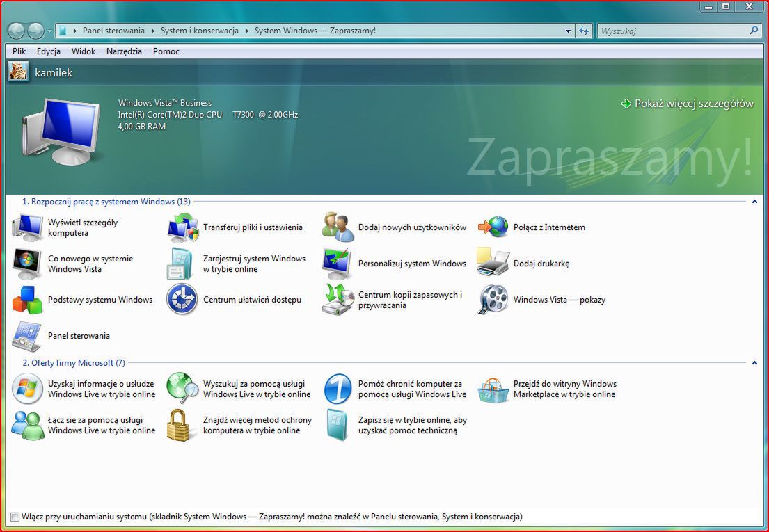
Task: Collapse the Oferty firmy Microsoft section
Action: pyautogui.click(x=754, y=363)
